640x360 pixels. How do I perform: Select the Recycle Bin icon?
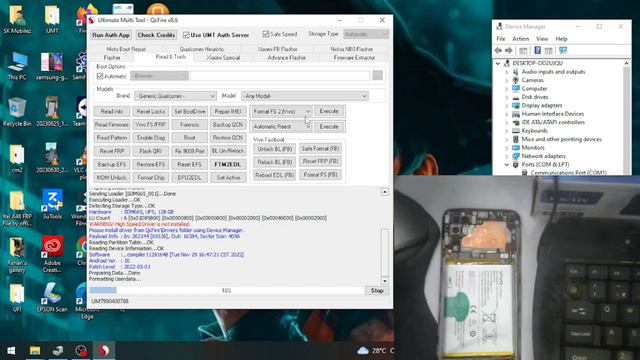(x=17, y=112)
